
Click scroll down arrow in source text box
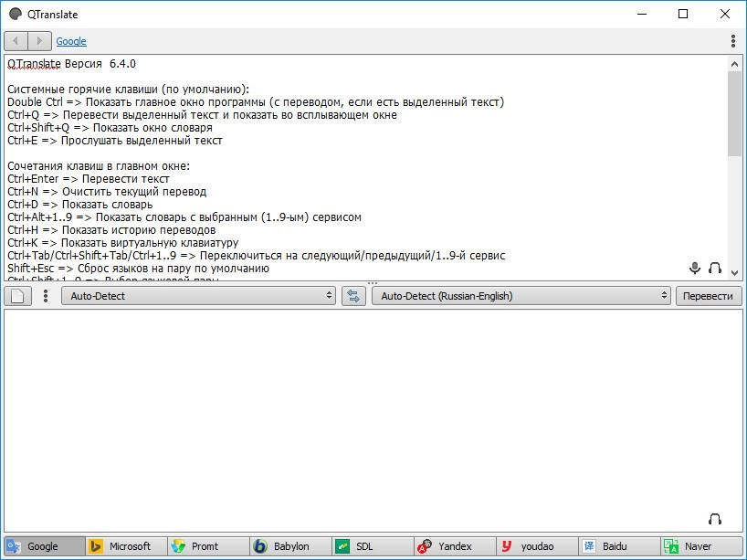[x=734, y=272]
